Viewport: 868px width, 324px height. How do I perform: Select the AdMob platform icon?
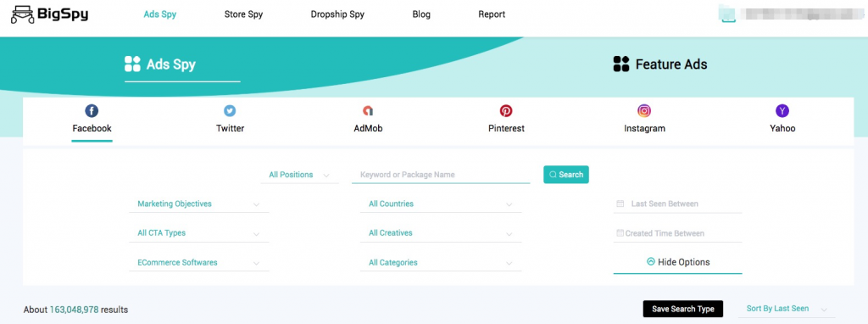368,111
